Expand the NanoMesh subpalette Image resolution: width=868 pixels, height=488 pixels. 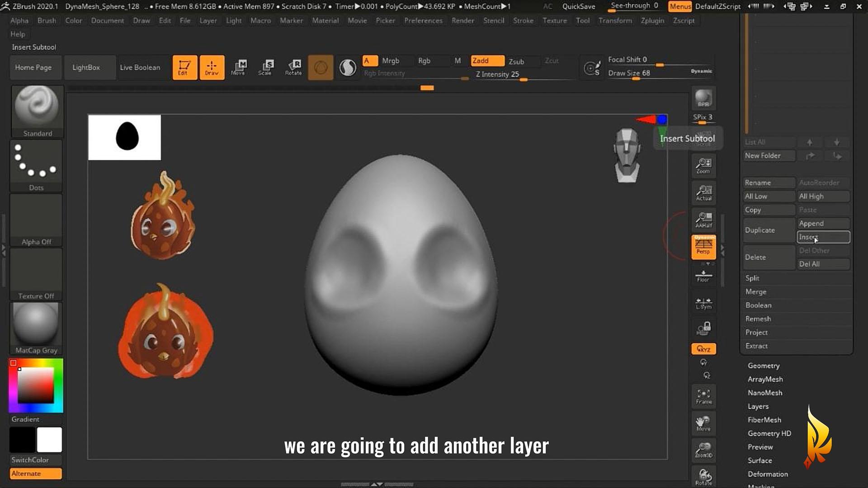(765, 393)
